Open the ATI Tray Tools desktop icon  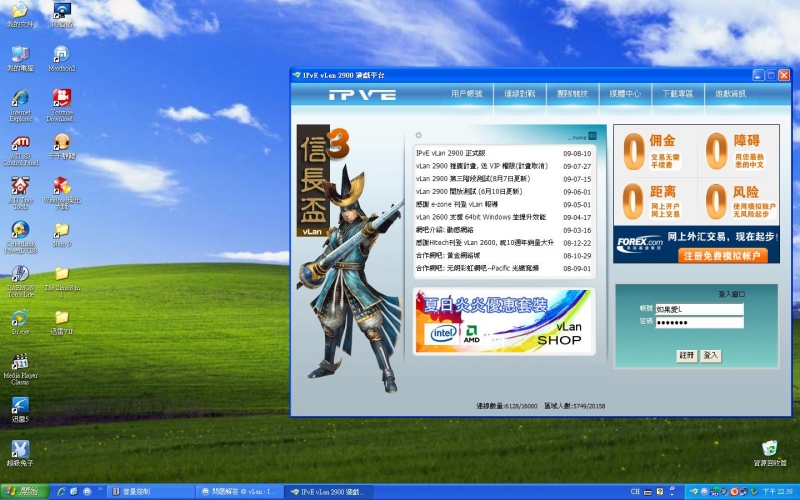click(x=20, y=193)
